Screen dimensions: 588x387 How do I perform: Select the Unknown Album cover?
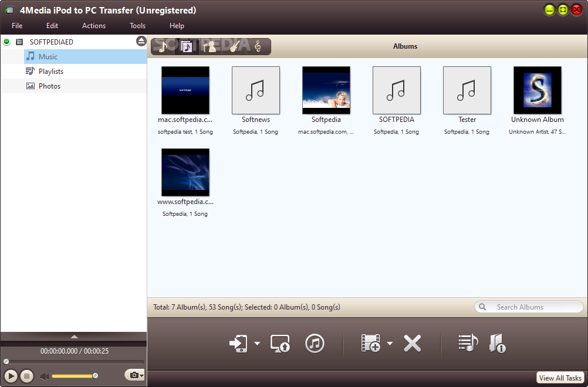[x=538, y=90]
